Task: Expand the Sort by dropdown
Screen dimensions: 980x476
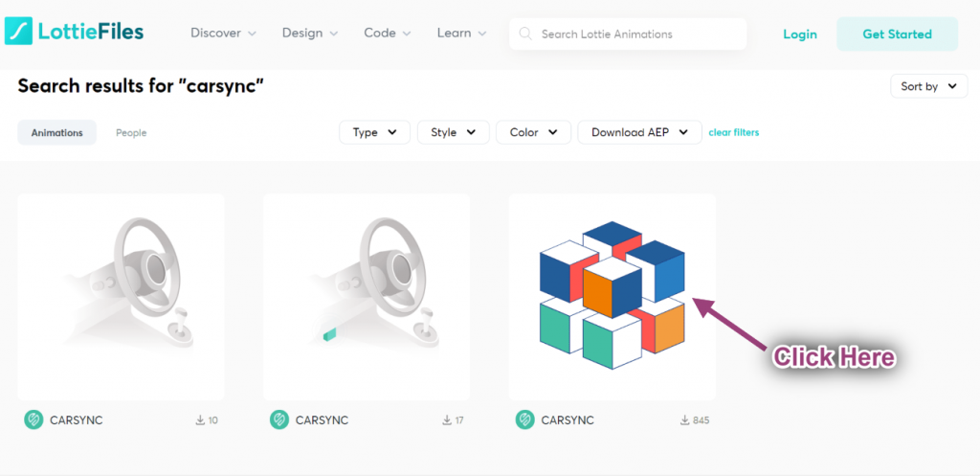Action: click(928, 86)
